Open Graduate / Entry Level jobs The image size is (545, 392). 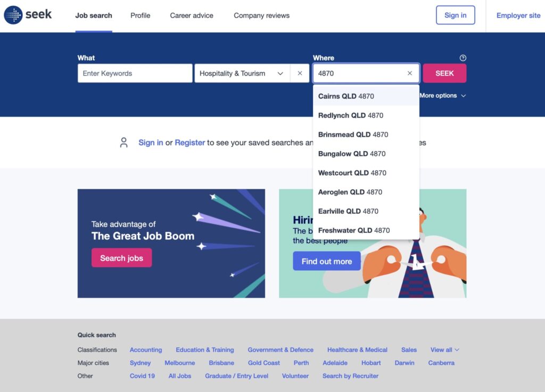pos(236,376)
